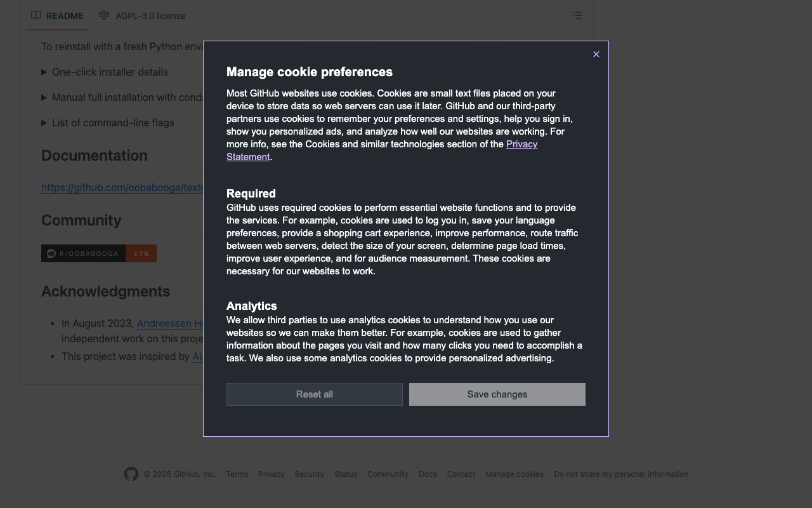The height and width of the screenshot is (508, 812).
Task: Click the GitHub logo in the footer
Action: [x=131, y=474]
